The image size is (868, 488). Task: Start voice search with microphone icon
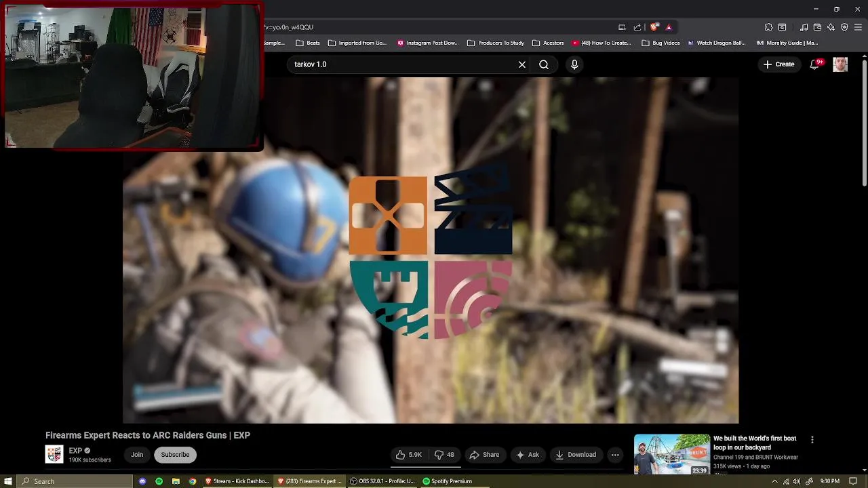pos(574,64)
